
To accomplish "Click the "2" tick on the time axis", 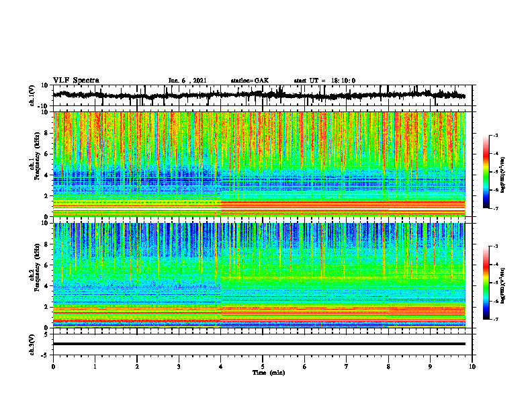I will click(x=137, y=367).
